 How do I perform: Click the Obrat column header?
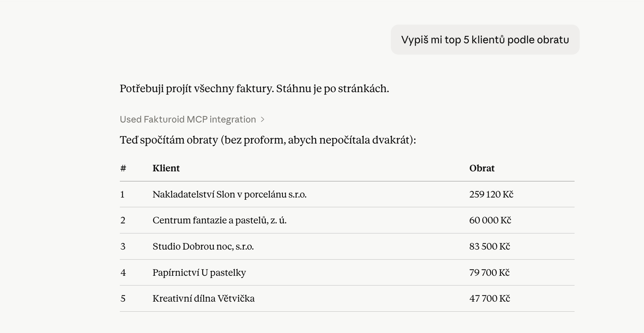pos(482,168)
